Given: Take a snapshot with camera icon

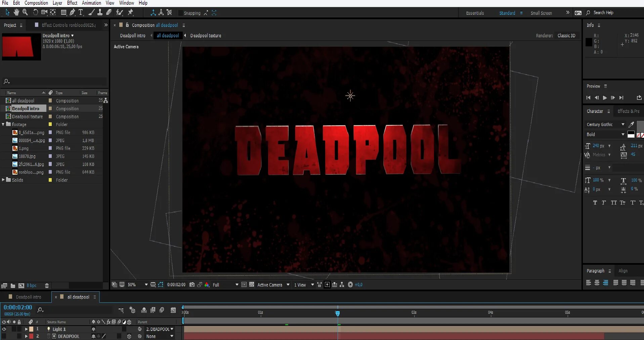Looking at the screenshot, I should (x=192, y=285).
